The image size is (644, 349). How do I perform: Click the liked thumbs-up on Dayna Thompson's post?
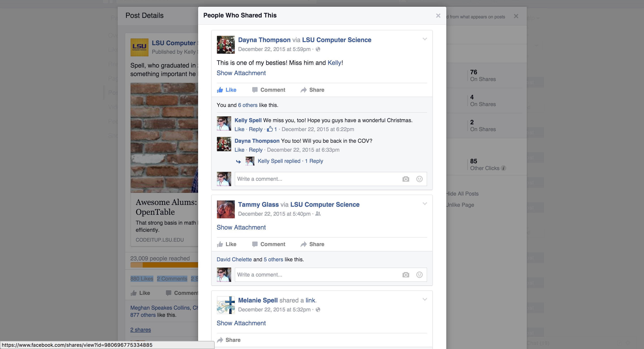(220, 90)
